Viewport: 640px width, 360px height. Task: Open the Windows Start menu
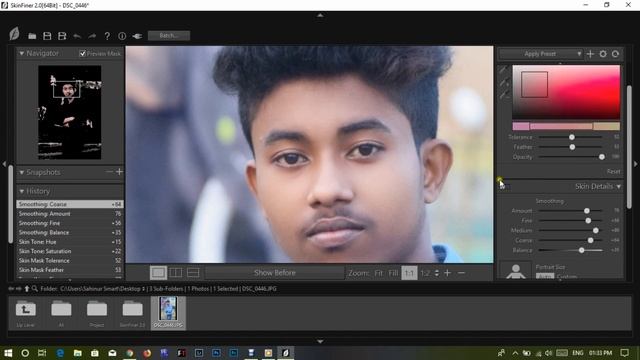8,353
